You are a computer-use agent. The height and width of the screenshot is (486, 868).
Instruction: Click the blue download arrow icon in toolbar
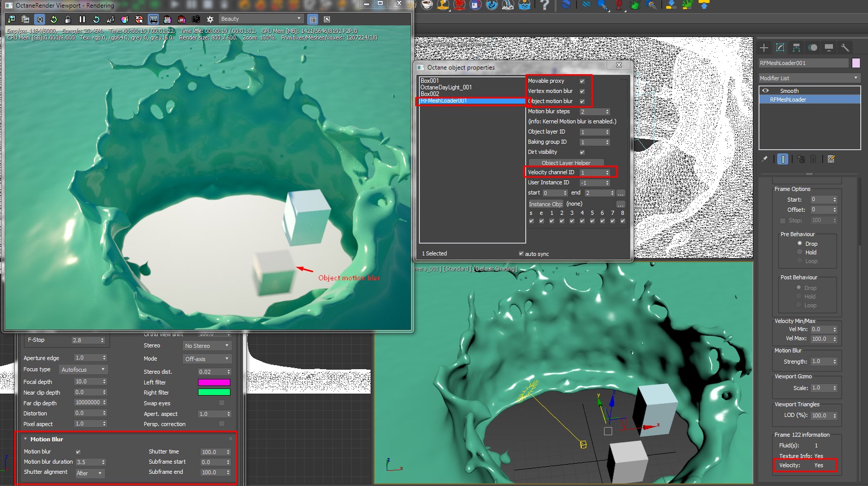pyautogui.click(x=671, y=5)
